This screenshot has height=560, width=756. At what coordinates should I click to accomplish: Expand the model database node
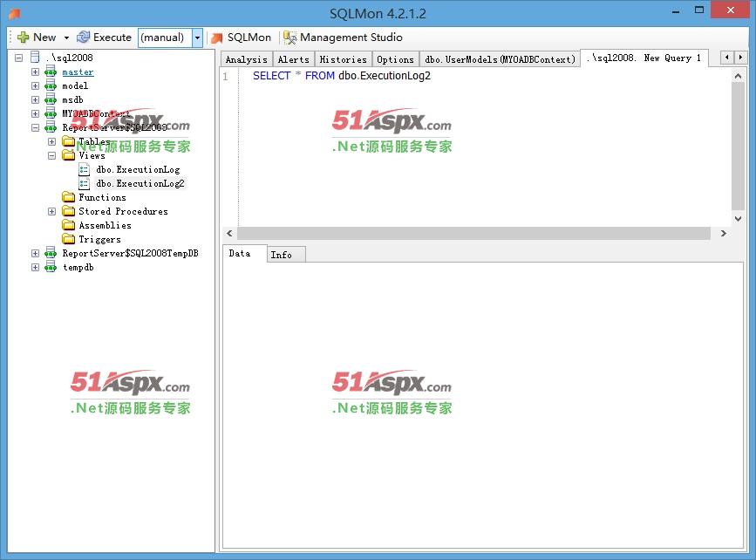click(35, 85)
